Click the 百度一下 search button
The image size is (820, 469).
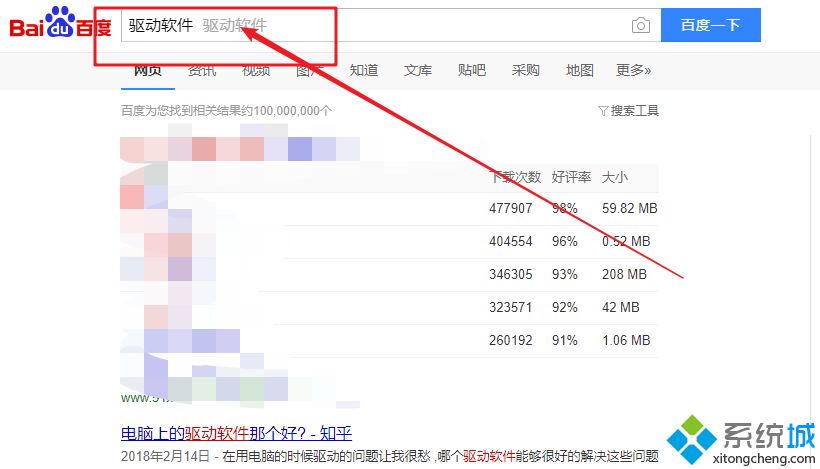(710, 25)
